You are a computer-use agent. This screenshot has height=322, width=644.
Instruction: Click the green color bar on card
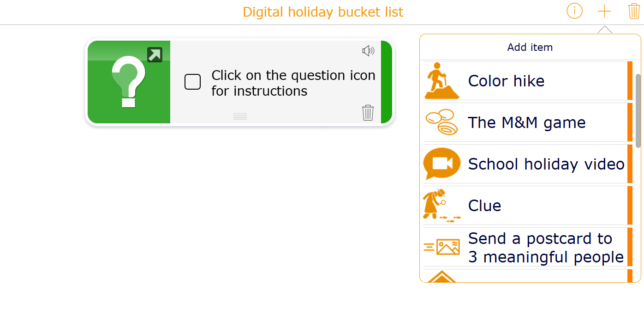click(x=386, y=82)
